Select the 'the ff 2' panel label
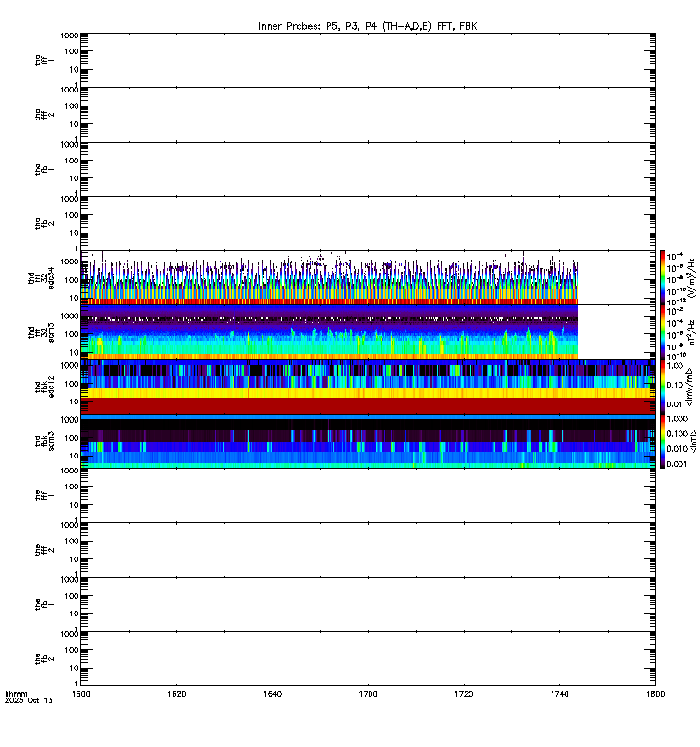The image size is (700, 747). click(44, 550)
